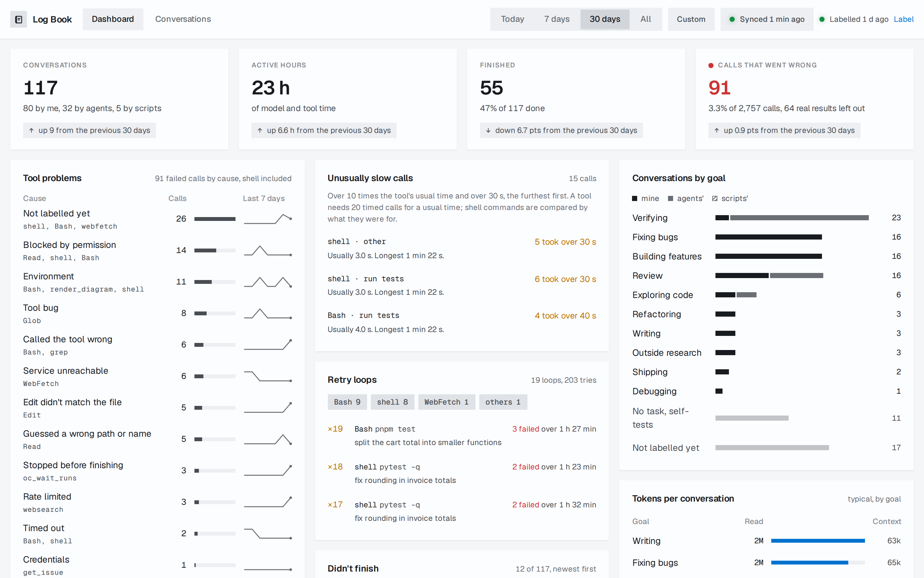The width and height of the screenshot is (924, 578).
Task: Click the red 91 failed calls number
Action: [719, 88]
